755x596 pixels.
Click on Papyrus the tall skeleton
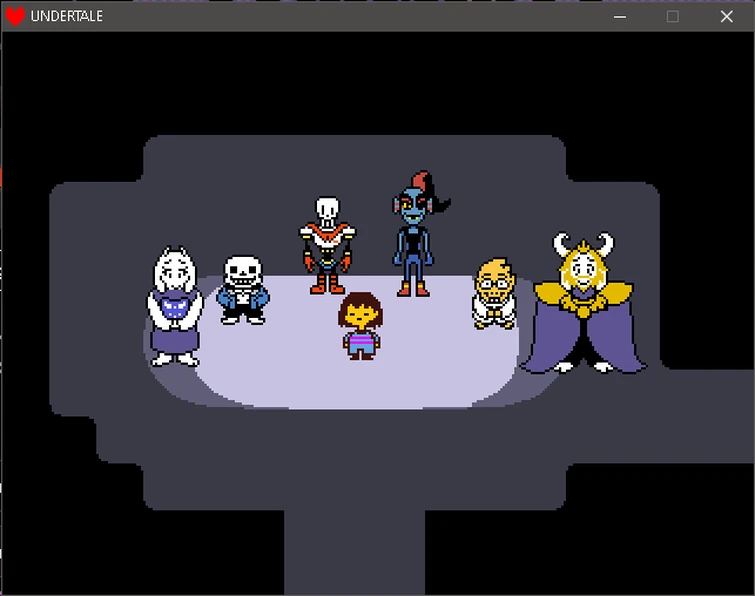click(327, 245)
